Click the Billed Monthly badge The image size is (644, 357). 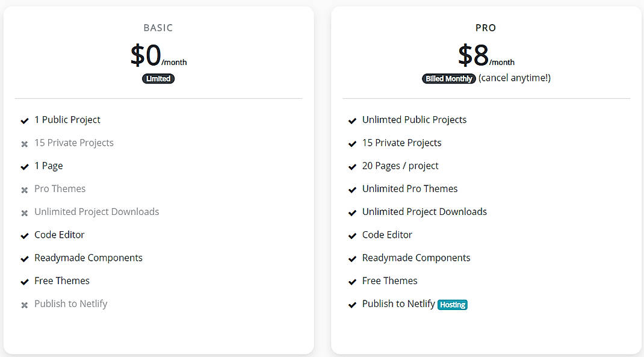point(448,78)
